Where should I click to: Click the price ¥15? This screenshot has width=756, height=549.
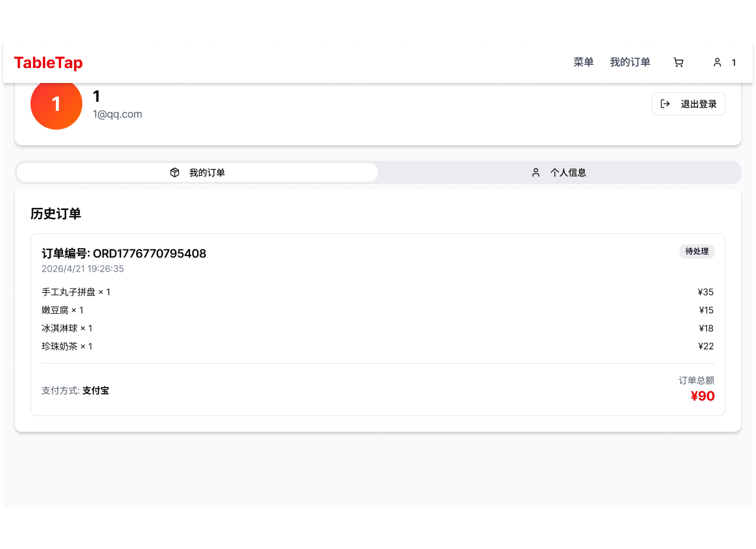(706, 310)
